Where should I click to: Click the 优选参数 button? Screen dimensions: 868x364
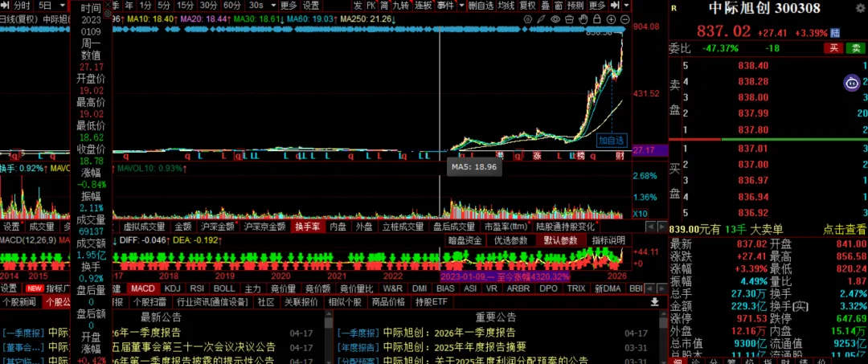[x=511, y=240]
